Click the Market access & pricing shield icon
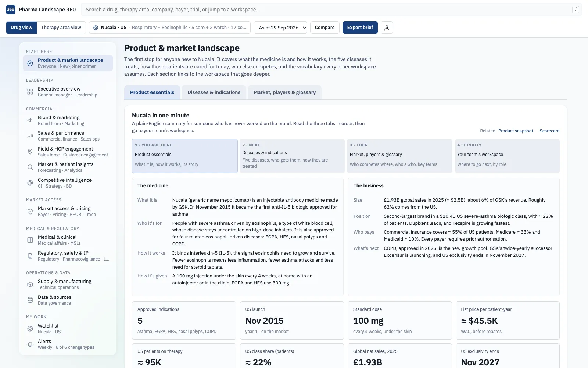Viewport: 588px width, 368px height. (x=30, y=211)
